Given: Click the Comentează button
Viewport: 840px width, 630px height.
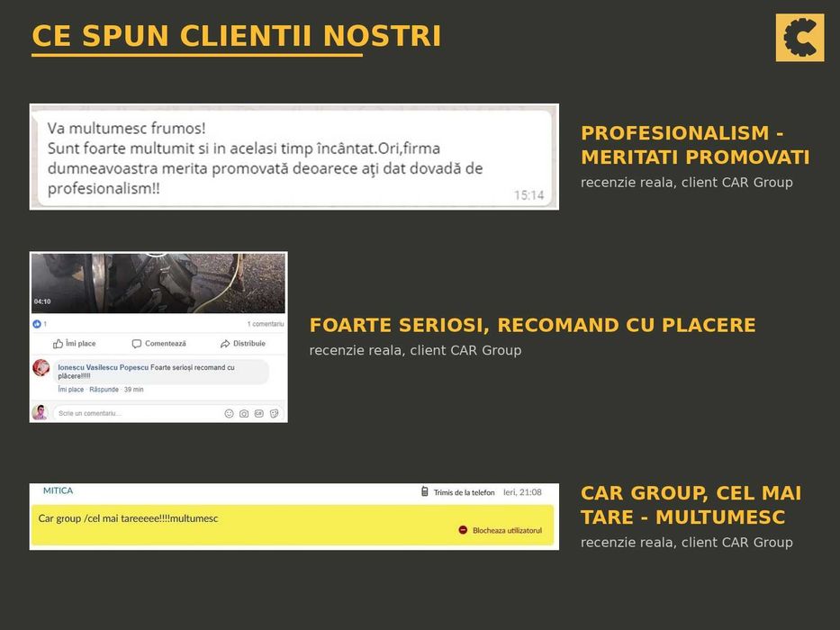Looking at the screenshot, I should [159, 344].
